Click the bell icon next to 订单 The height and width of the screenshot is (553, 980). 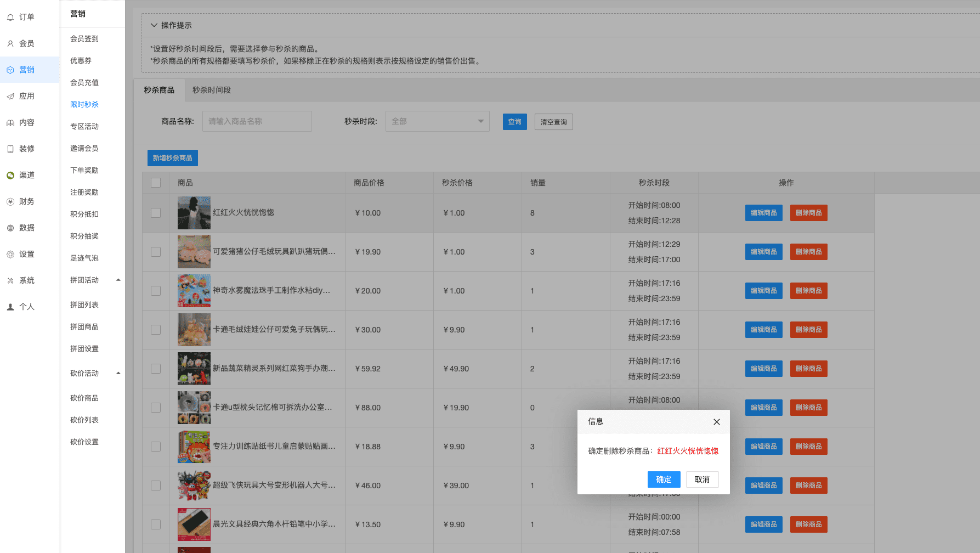coord(10,18)
